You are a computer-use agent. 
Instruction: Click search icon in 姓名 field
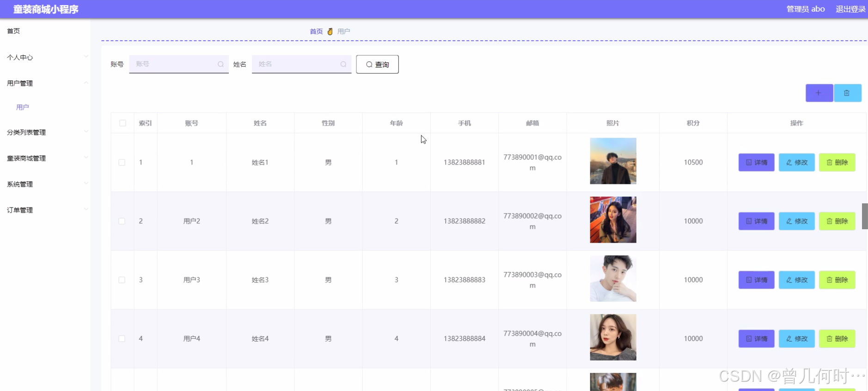pyautogui.click(x=343, y=64)
